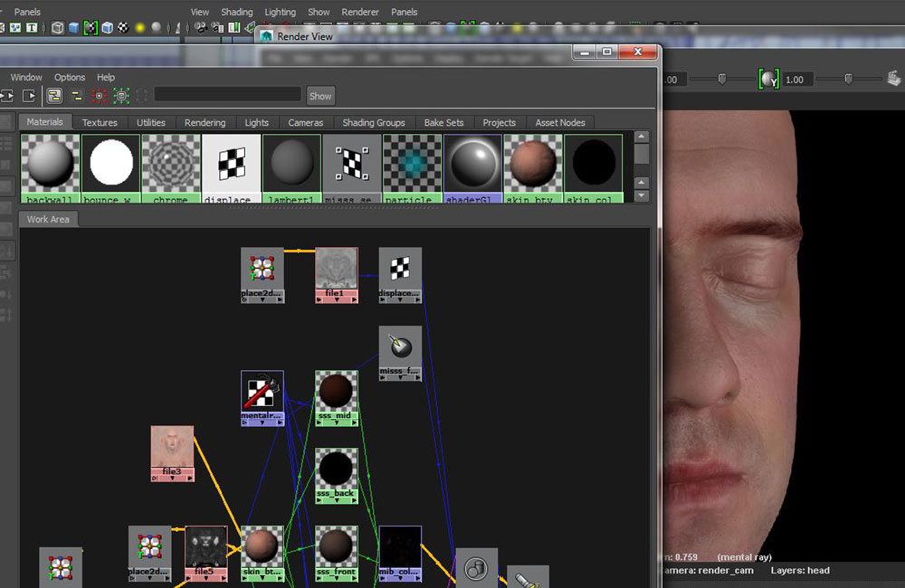Expand the down arrow under displace node

[400, 300]
